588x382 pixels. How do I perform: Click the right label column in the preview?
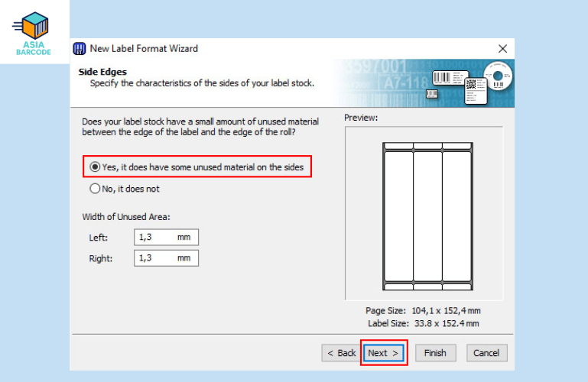click(456, 216)
